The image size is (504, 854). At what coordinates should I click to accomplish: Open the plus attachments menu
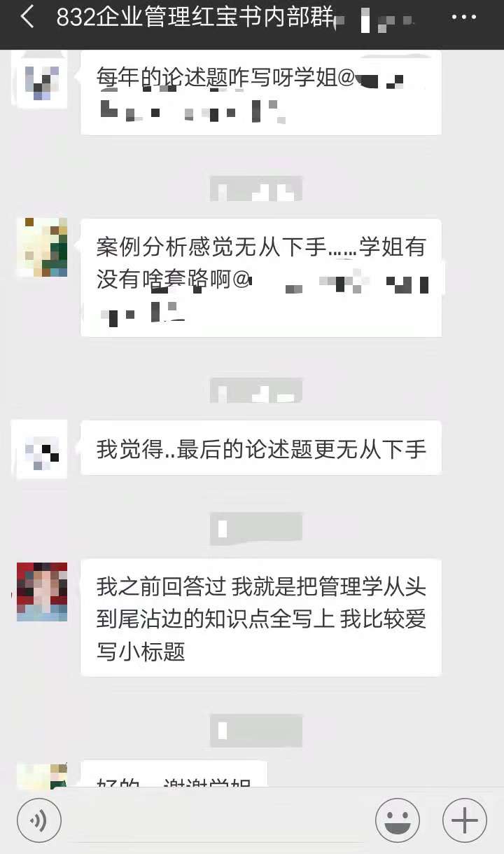(x=465, y=820)
